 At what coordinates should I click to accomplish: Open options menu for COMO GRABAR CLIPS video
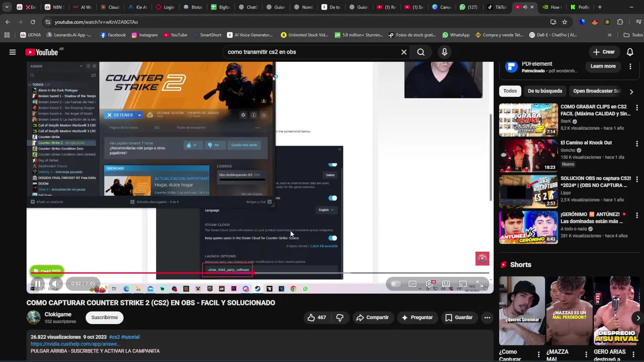(637, 108)
